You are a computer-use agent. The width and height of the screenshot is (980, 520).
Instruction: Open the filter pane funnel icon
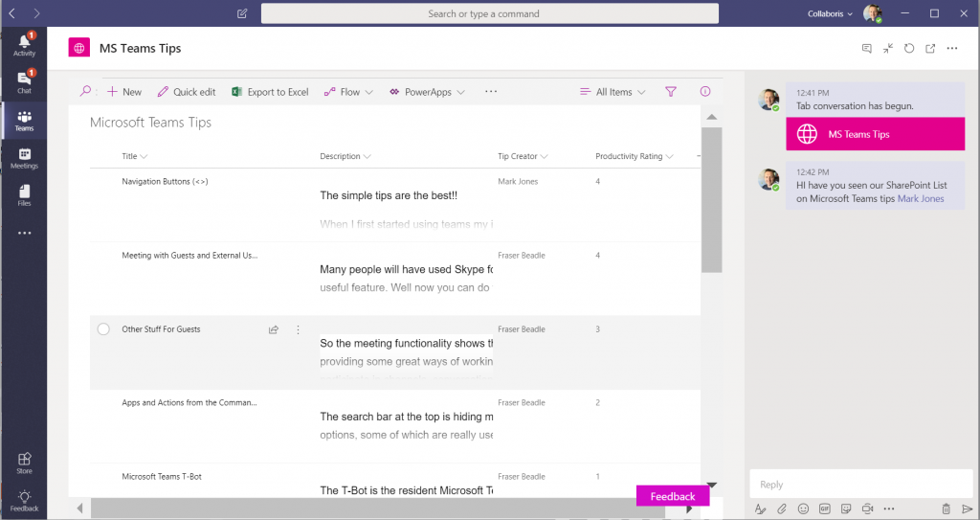pos(671,91)
